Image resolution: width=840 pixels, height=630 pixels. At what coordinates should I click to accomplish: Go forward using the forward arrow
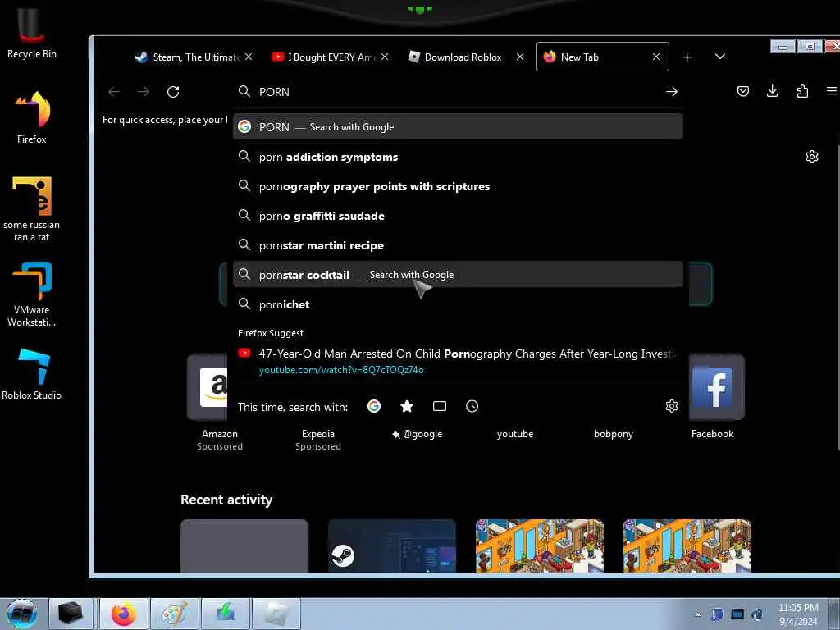[x=143, y=92]
